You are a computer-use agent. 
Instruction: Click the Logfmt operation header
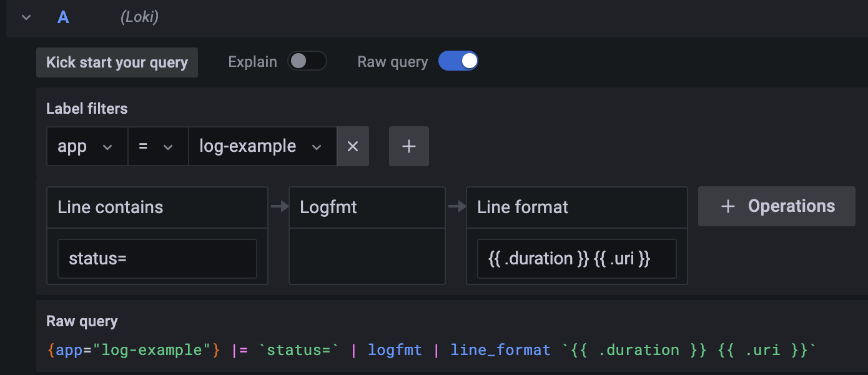click(x=367, y=207)
